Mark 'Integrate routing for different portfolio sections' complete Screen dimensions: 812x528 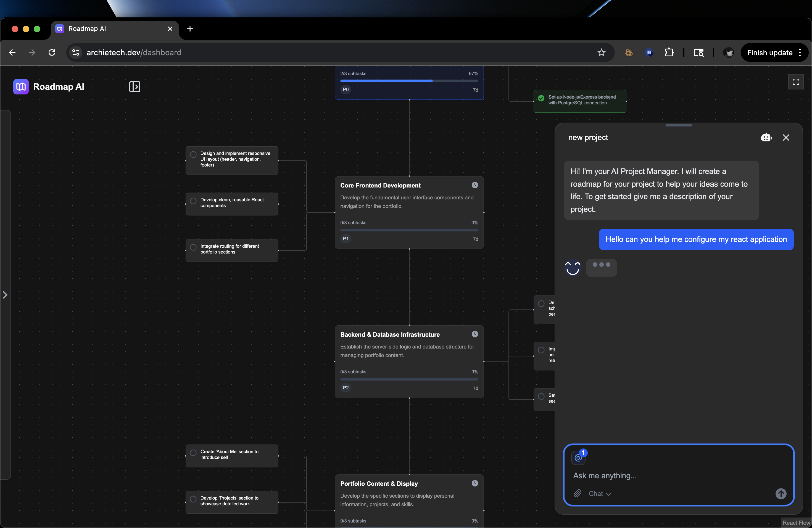point(193,247)
